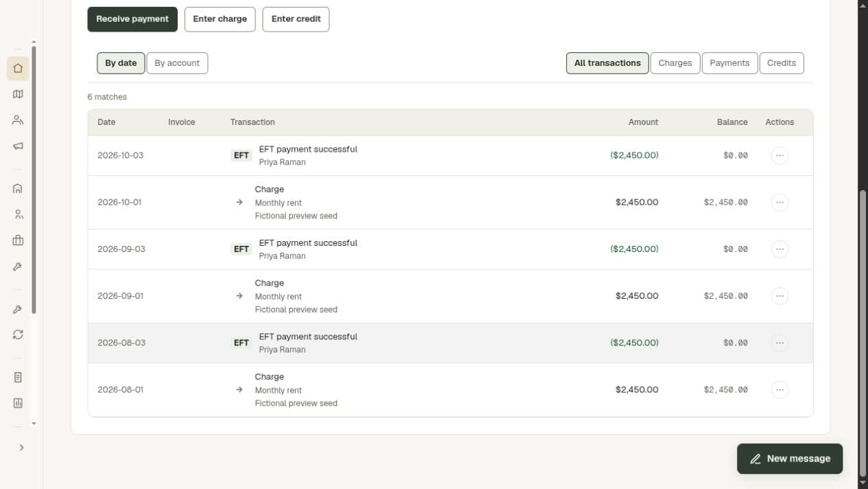The width and height of the screenshot is (868, 489).
Task: Click the EFT badge on 2026-09-03 row
Action: tap(242, 249)
